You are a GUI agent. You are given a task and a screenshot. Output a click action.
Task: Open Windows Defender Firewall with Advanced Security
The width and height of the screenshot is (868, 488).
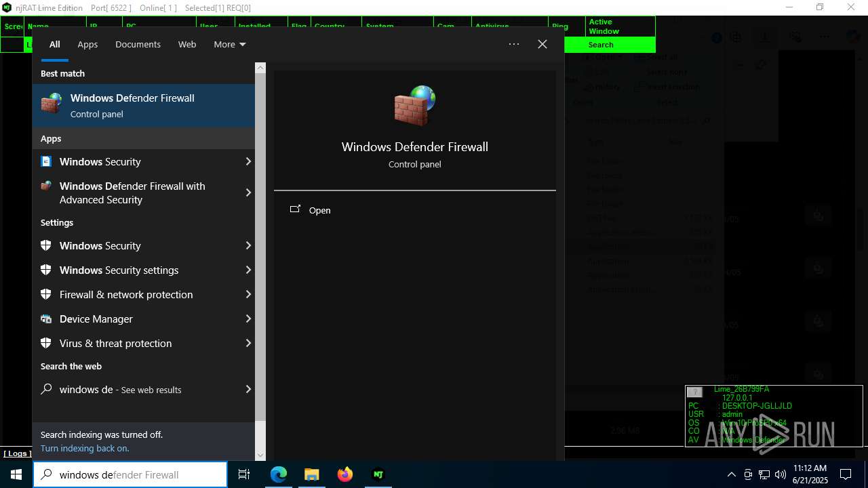pos(137,192)
